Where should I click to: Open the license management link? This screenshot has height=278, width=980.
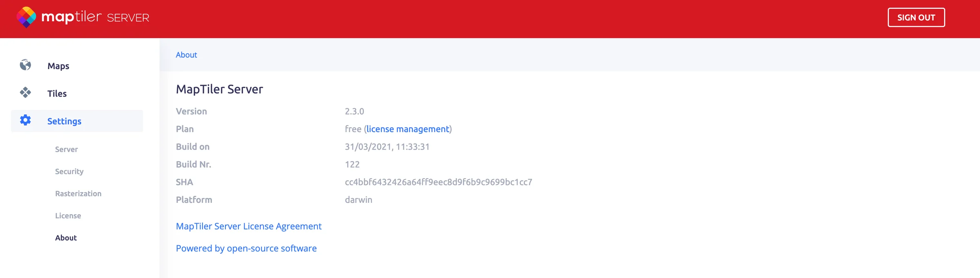click(408, 129)
